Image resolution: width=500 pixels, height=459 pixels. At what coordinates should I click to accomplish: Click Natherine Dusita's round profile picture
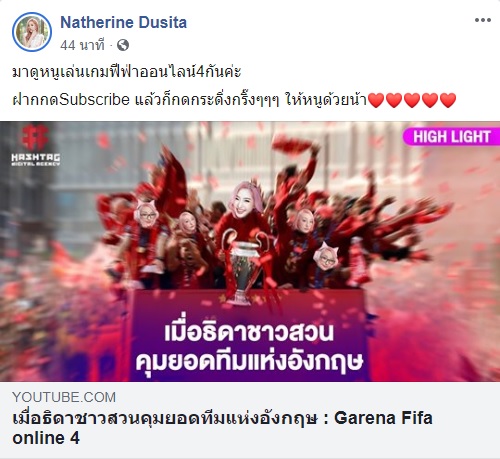click(x=32, y=32)
